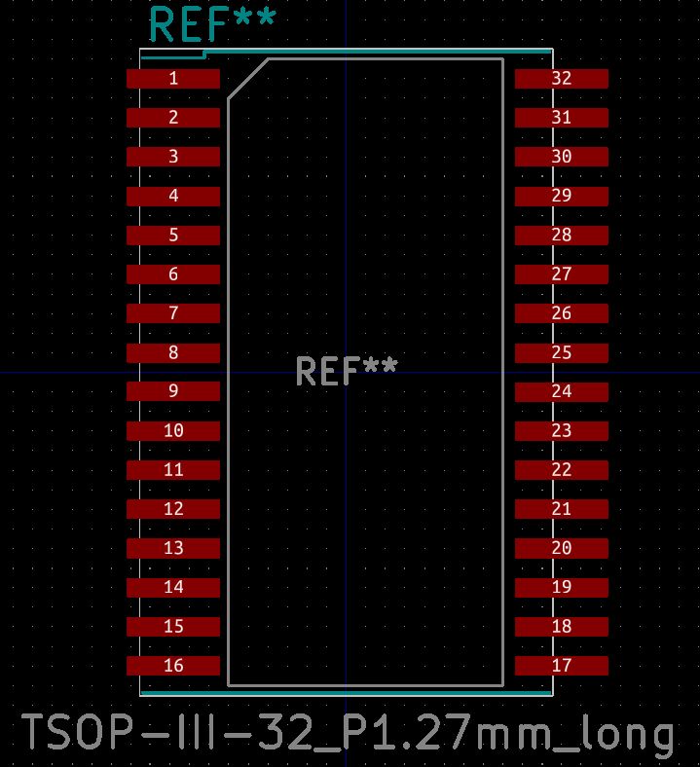This screenshot has height=767, width=700.
Task: Pick pad 12
Action: point(173,509)
